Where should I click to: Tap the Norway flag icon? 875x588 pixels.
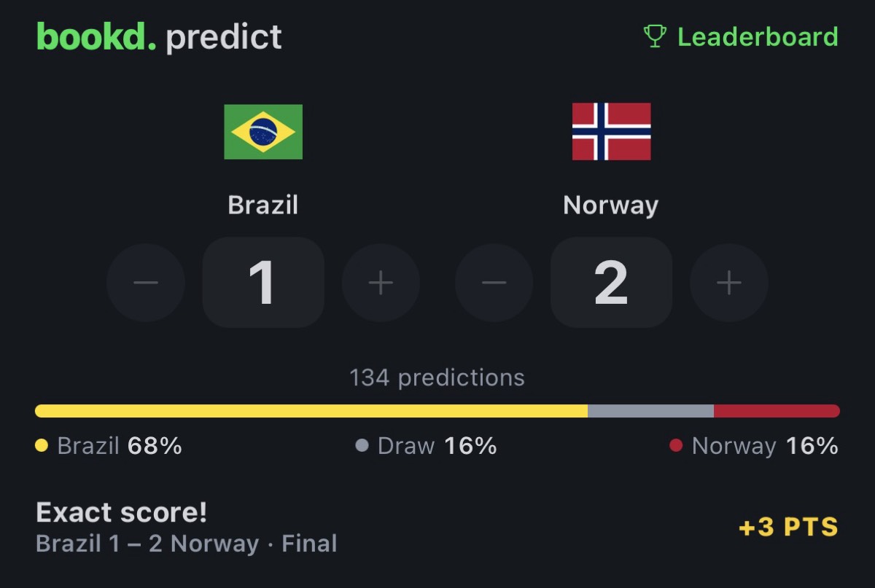[x=611, y=132]
